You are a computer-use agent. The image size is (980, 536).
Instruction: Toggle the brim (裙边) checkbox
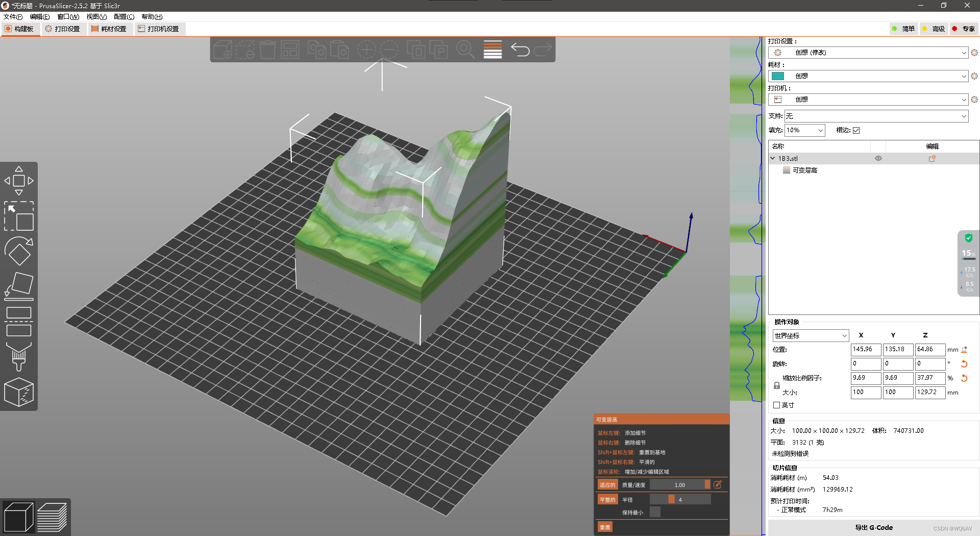(856, 130)
